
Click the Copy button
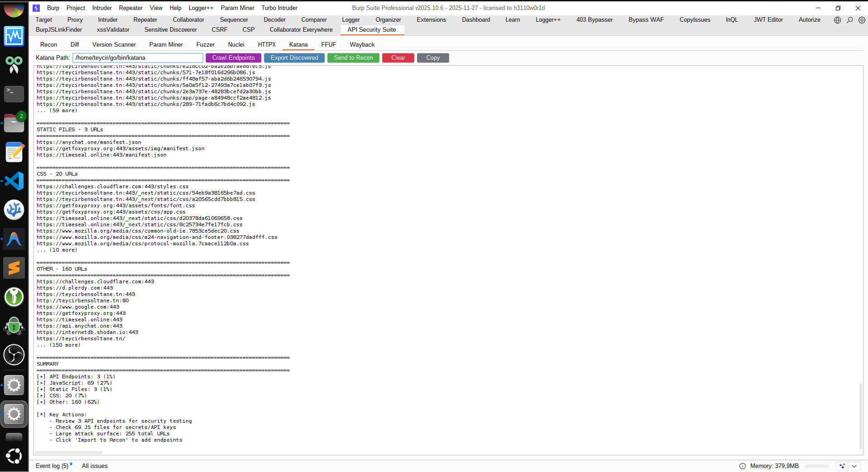point(433,58)
